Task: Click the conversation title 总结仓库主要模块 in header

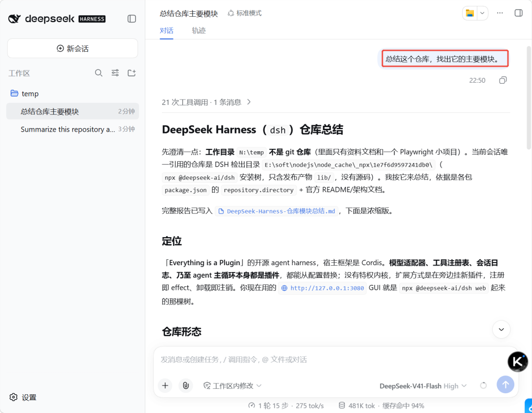Action: (x=189, y=14)
